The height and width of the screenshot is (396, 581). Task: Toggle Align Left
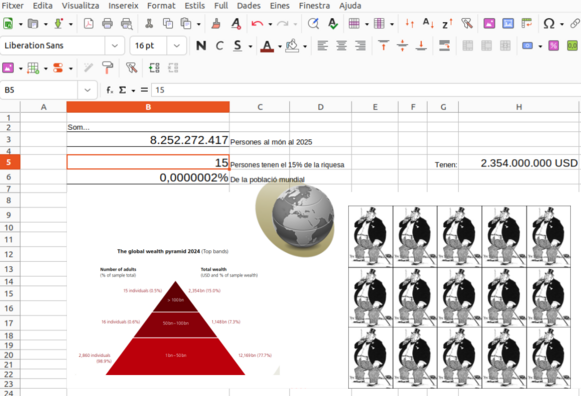pos(323,46)
